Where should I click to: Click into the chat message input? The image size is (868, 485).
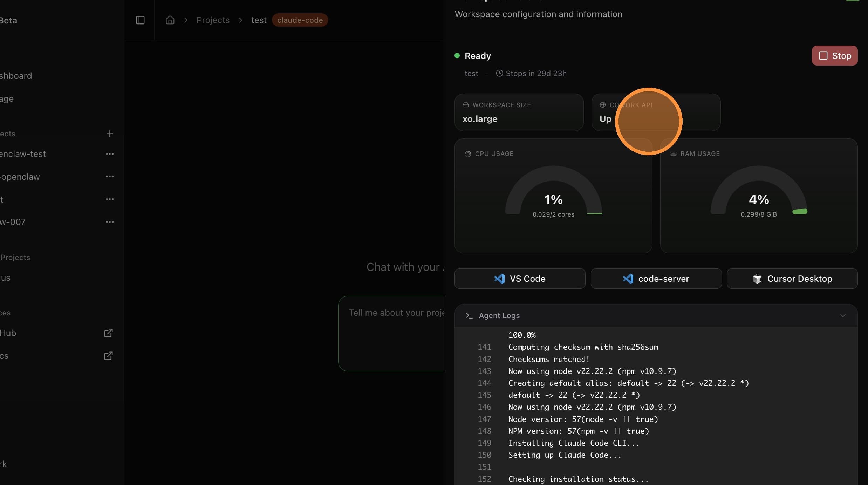click(x=391, y=333)
